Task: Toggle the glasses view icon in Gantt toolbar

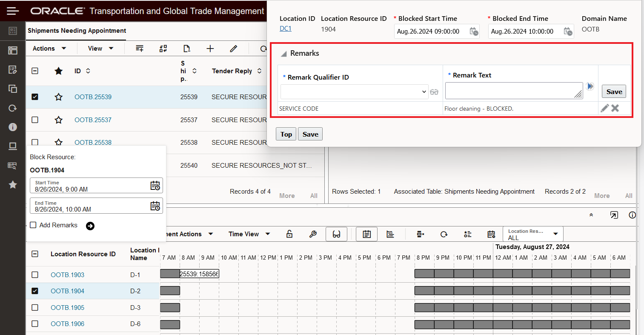Action: [x=336, y=234]
